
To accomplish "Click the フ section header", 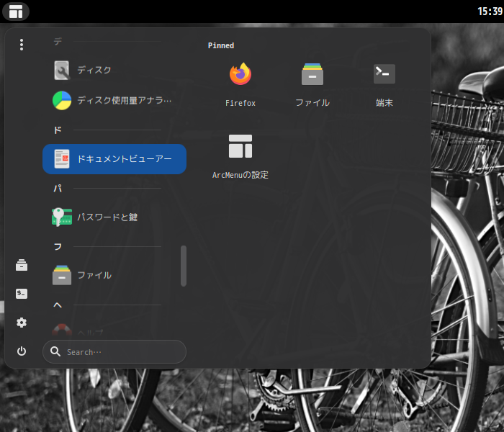I will (x=58, y=246).
